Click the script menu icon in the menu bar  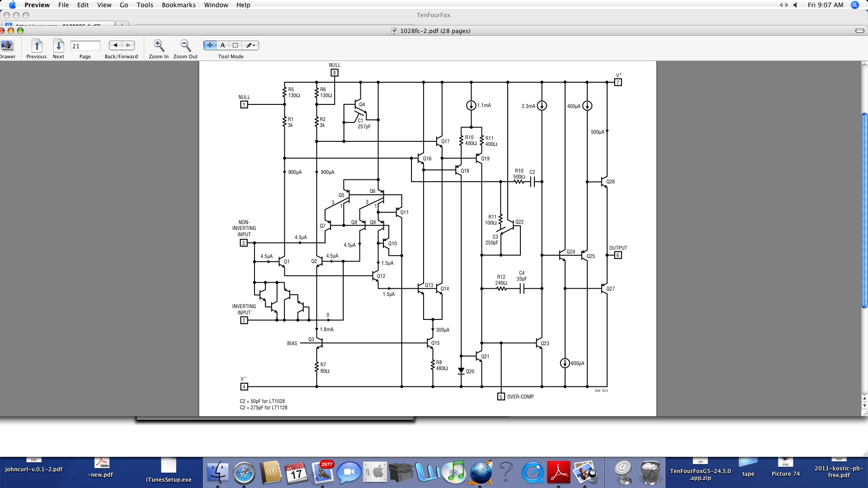pos(783,5)
